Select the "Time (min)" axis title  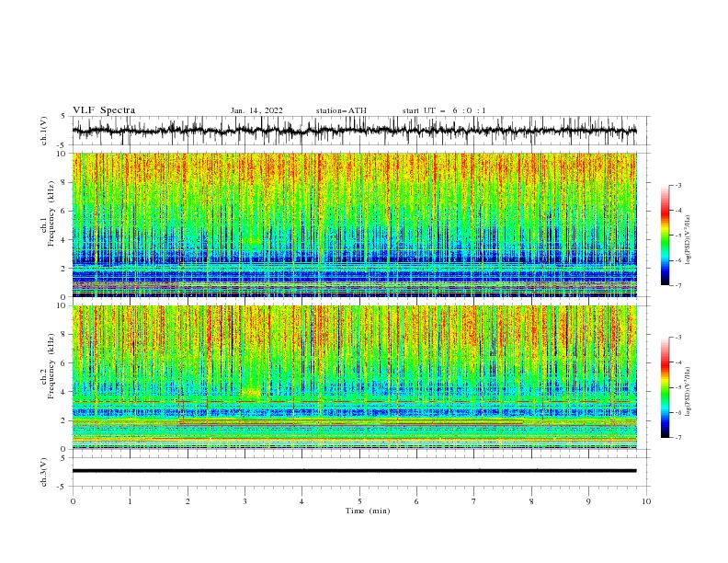pyautogui.click(x=368, y=511)
